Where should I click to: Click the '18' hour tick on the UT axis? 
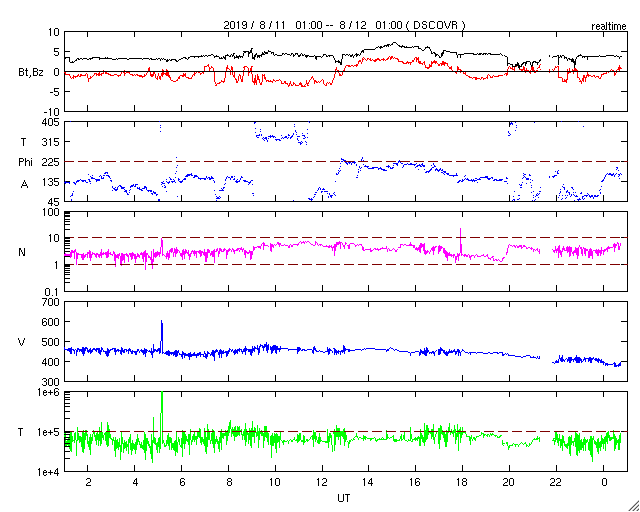(x=462, y=483)
